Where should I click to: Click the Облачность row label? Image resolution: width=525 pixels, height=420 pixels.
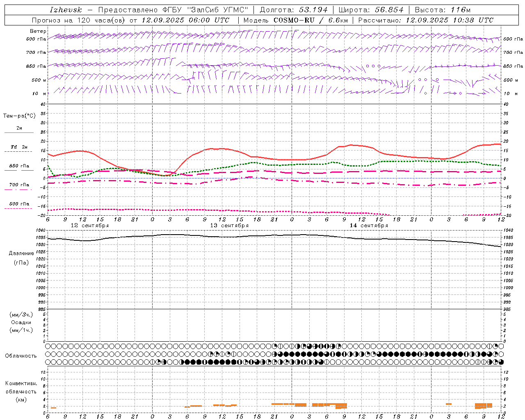(21, 356)
